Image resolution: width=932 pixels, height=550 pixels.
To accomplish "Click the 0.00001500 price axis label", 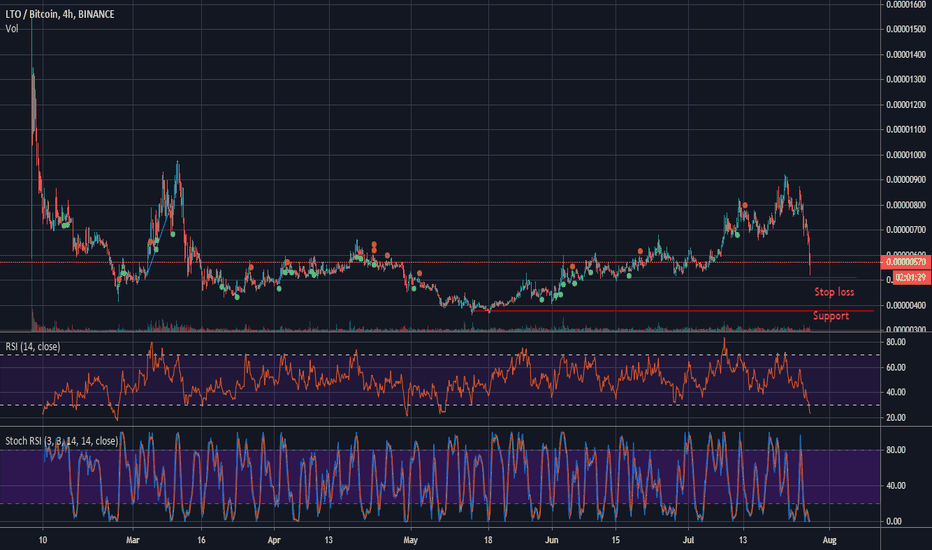I will (906, 29).
